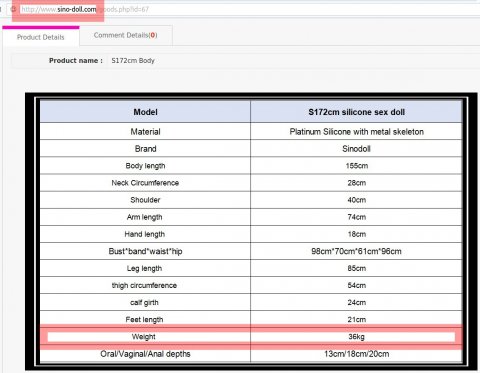Click the 'S172cm silicone sex doll' header cell
The width and height of the screenshot is (480, 373).
(x=356, y=112)
